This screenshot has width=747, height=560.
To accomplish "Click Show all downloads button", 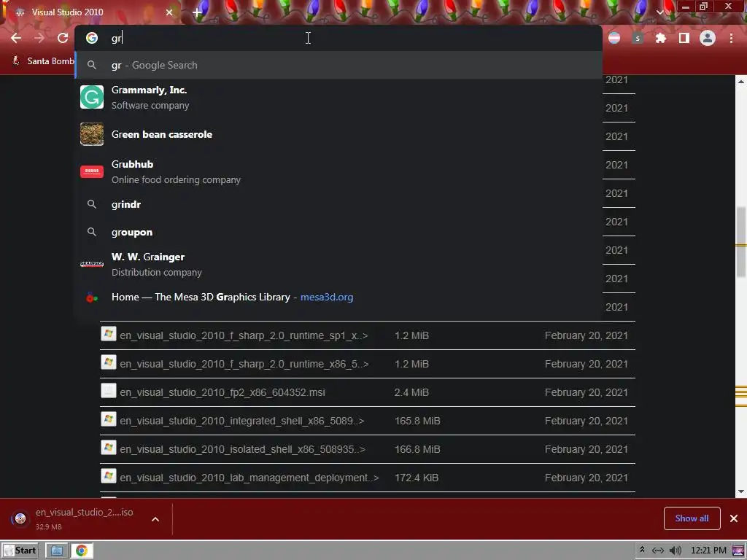I will pyautogui.click(x=692, y=518).
